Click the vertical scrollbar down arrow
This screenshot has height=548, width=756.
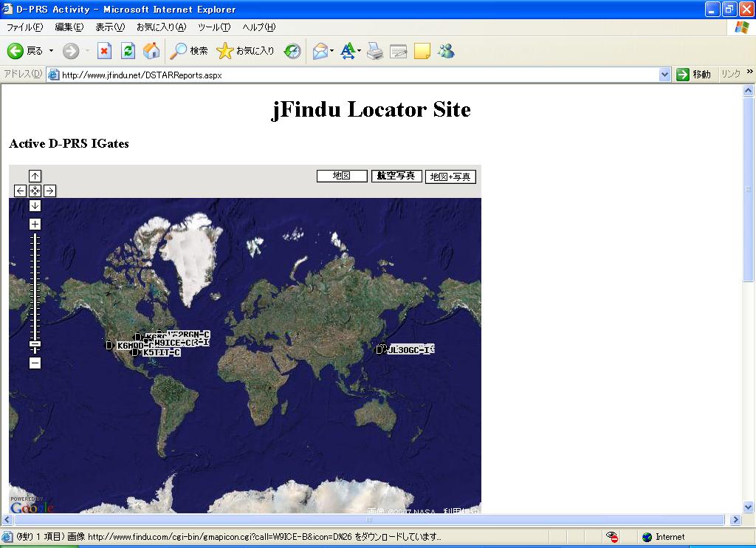(x=749, y=507)
